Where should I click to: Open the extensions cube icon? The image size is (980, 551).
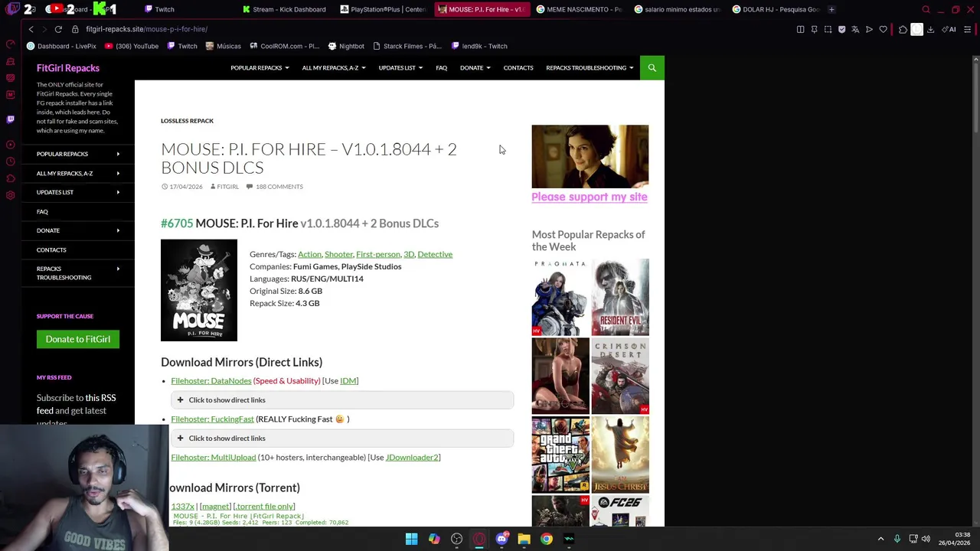pos(903,29)
